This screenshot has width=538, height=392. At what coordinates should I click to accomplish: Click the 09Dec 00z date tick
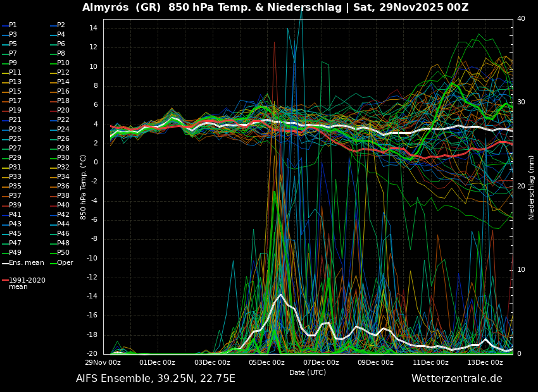[375, 363]
